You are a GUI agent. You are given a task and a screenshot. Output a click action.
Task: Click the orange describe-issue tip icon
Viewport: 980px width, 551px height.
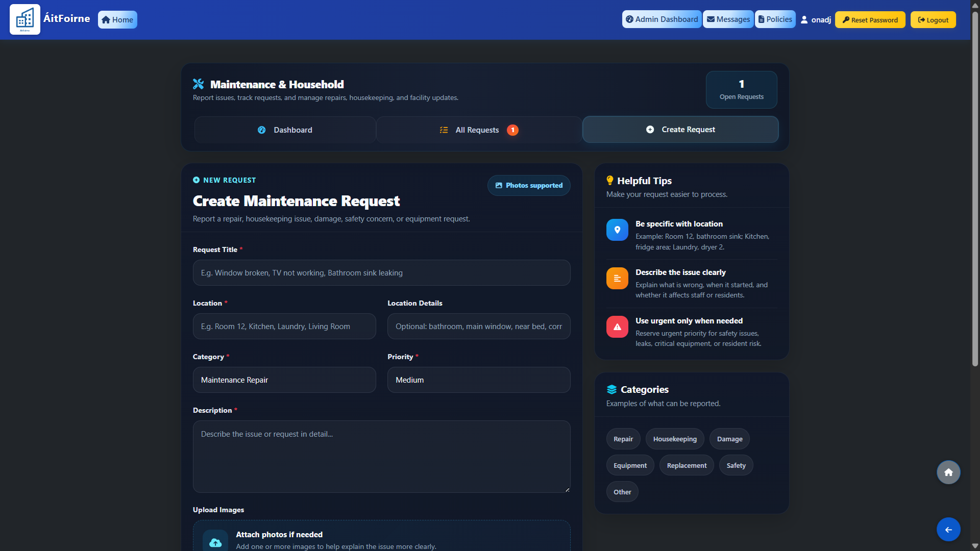617,279
